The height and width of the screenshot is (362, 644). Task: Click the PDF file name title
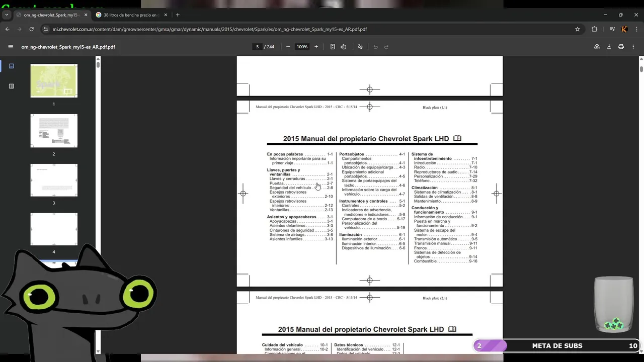[x=68, y=47]
